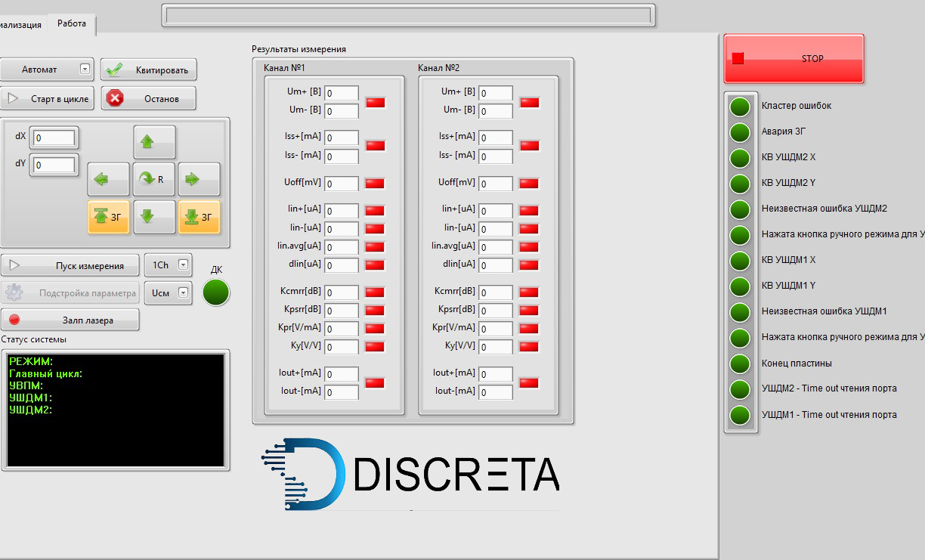Click the rotate R button
This screenshot has height=560, width=925.
(154, 179)
